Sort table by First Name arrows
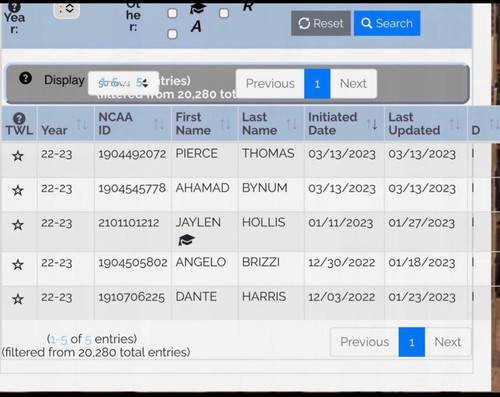Screen dimensions: 500x397 (x=225, y=124)
